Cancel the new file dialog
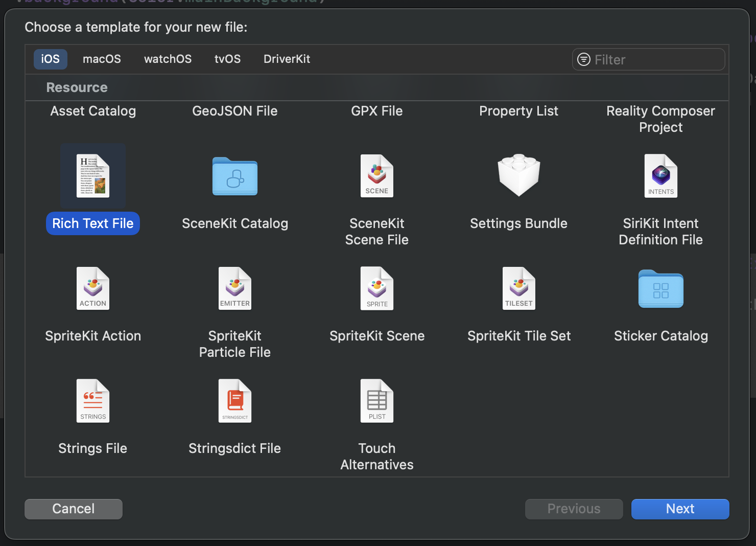This screenshot has width=756, height=546. click(x=74, y=509)
